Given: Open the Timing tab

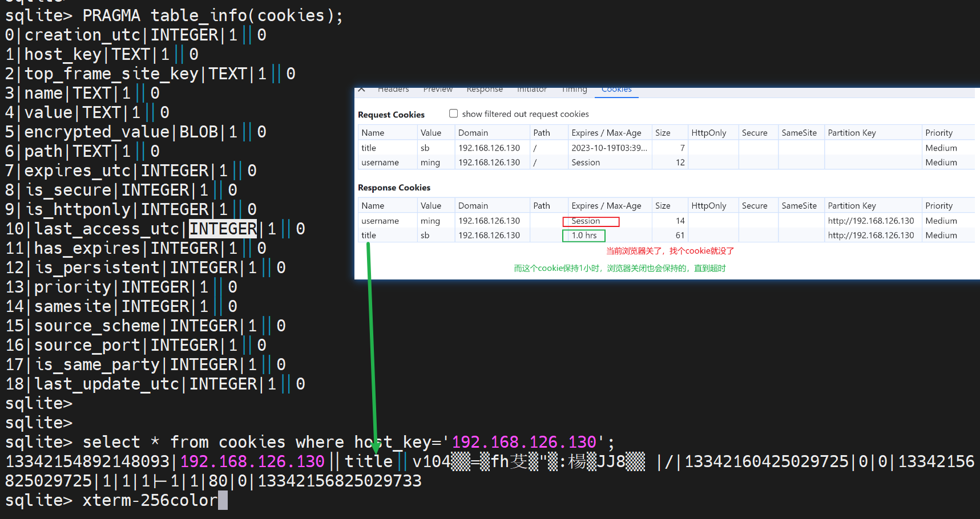Looking at the screenshot, I should (x=574, y=90).
